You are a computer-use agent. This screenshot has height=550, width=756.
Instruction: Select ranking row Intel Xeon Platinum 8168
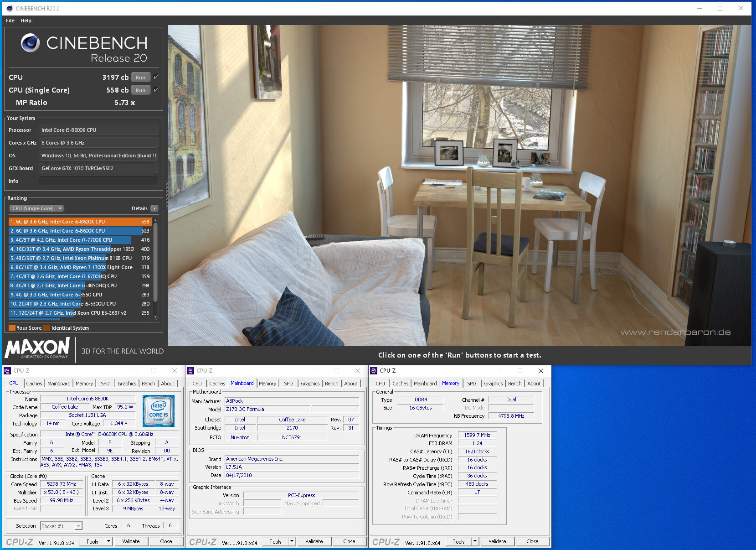tap(80, 258)
